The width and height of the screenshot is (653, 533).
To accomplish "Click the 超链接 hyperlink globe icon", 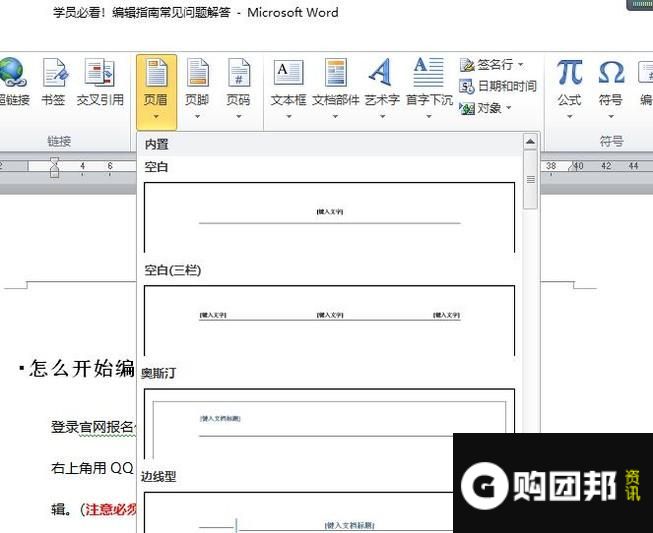I will click(x=12, y=72).
